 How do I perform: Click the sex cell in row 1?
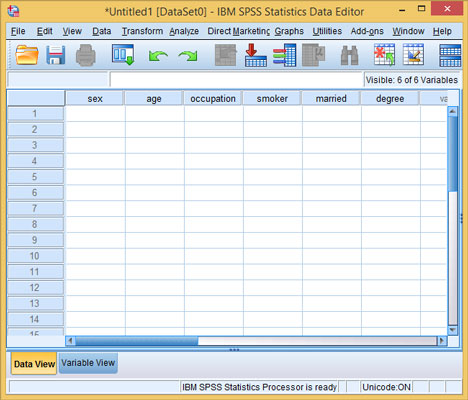[x=95, y=114]
